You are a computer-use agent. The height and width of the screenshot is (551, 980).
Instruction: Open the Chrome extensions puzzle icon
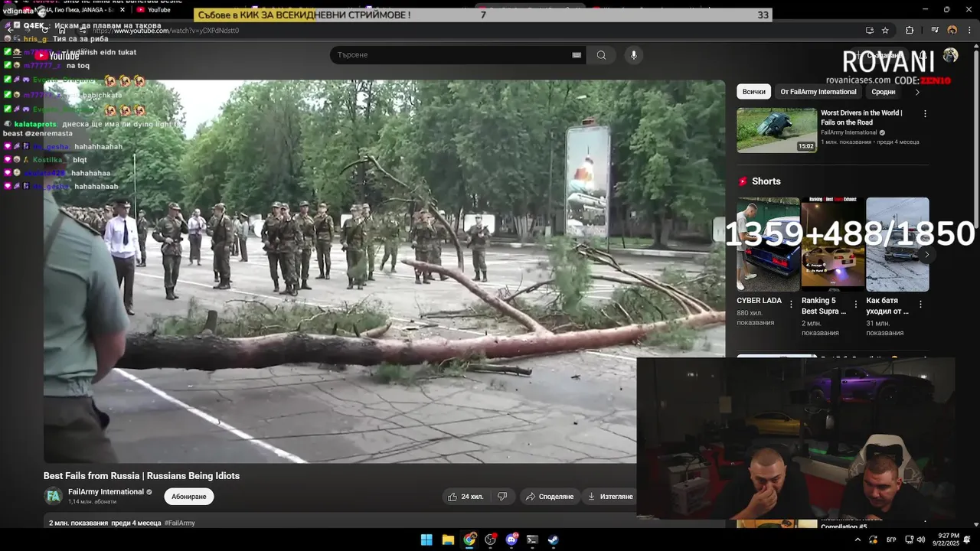[910, 31]
